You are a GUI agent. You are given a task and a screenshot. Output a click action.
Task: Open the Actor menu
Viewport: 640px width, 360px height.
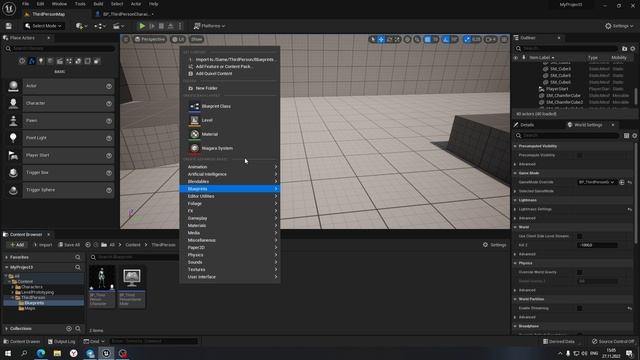[x=136, y=4]
